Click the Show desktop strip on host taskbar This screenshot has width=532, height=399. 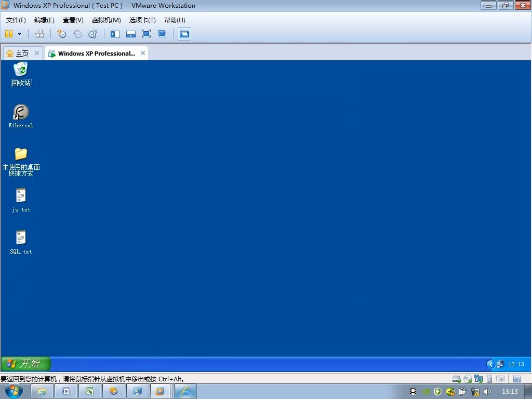pyautogui.click(x=528, y=392)
